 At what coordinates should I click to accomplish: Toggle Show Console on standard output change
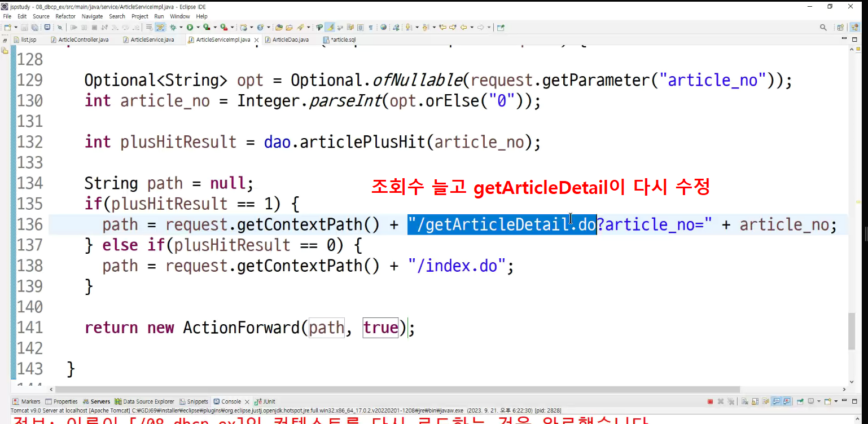pos(776,401)
